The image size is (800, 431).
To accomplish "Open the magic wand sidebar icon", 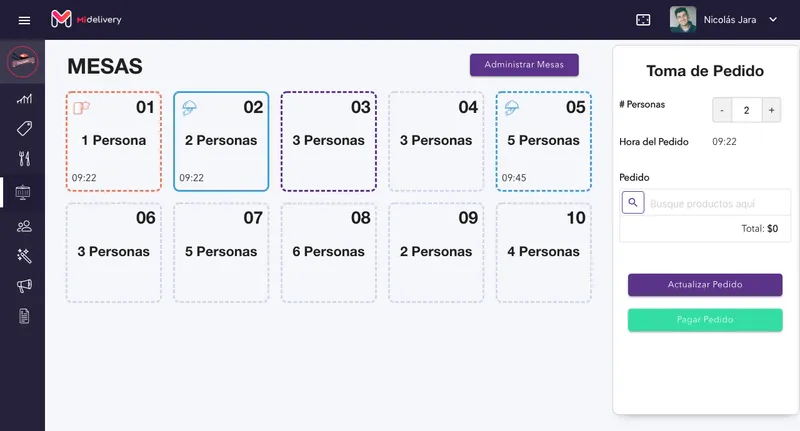I will [x=24, y=256].
